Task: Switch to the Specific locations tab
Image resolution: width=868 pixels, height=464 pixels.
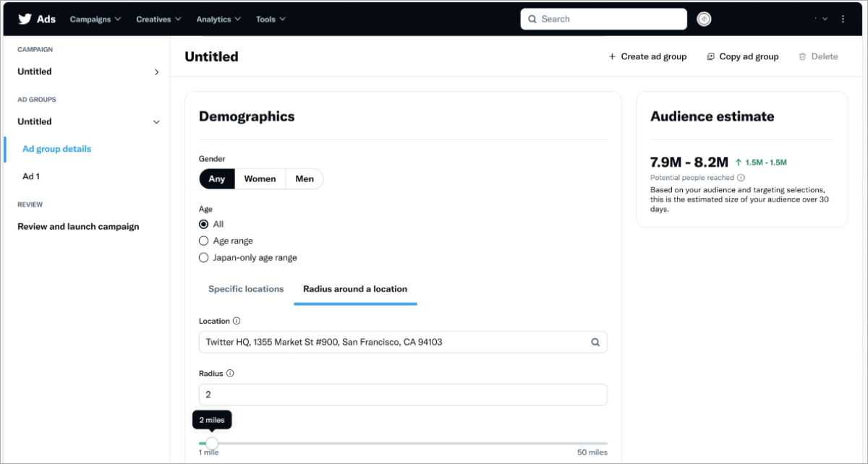Action: click(x=246, y=288)
